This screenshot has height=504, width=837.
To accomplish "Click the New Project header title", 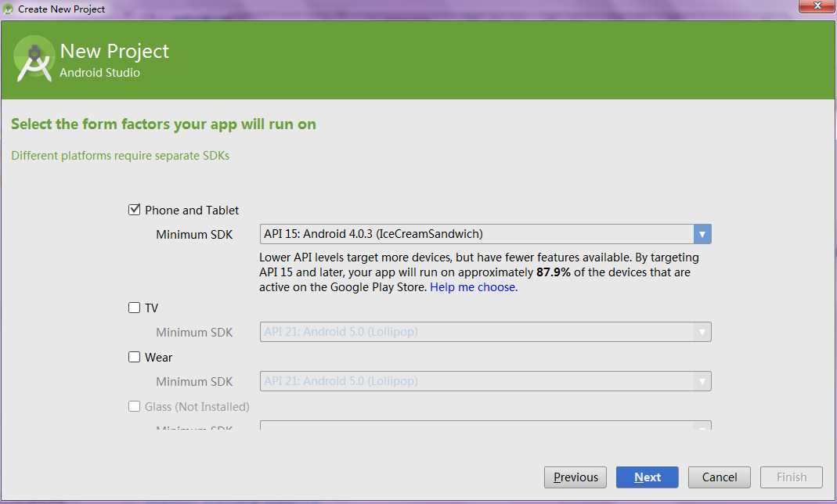I will (114, 51).
